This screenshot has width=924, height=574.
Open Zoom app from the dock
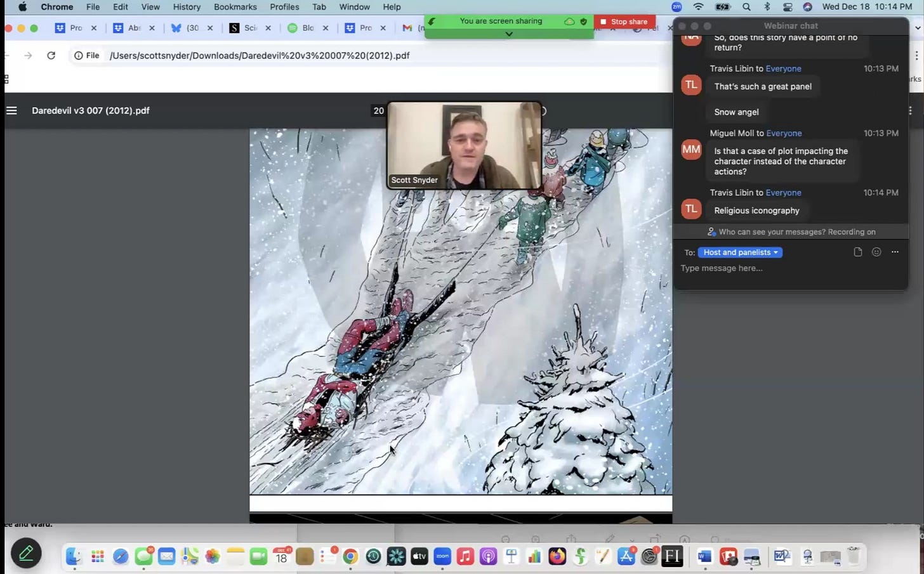coord(442,556)
